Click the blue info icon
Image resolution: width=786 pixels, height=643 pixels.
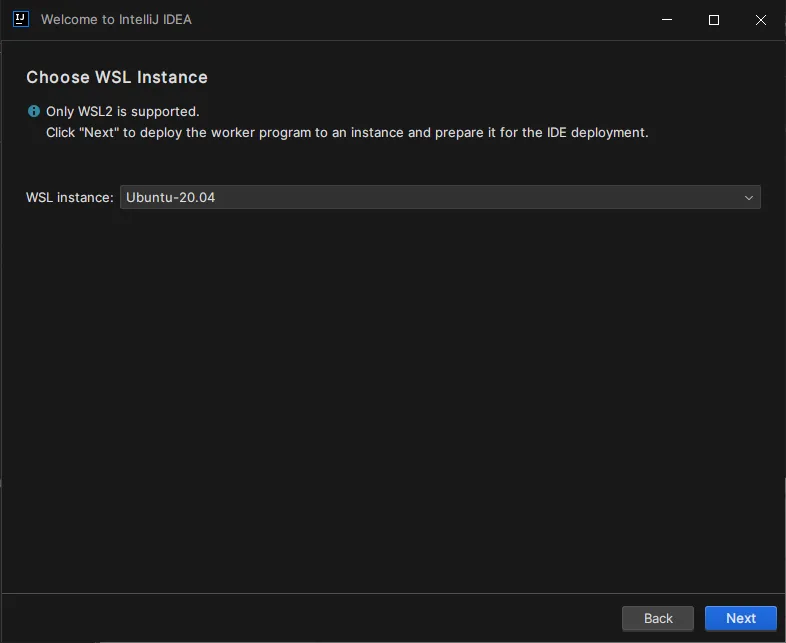click(34, 111)
